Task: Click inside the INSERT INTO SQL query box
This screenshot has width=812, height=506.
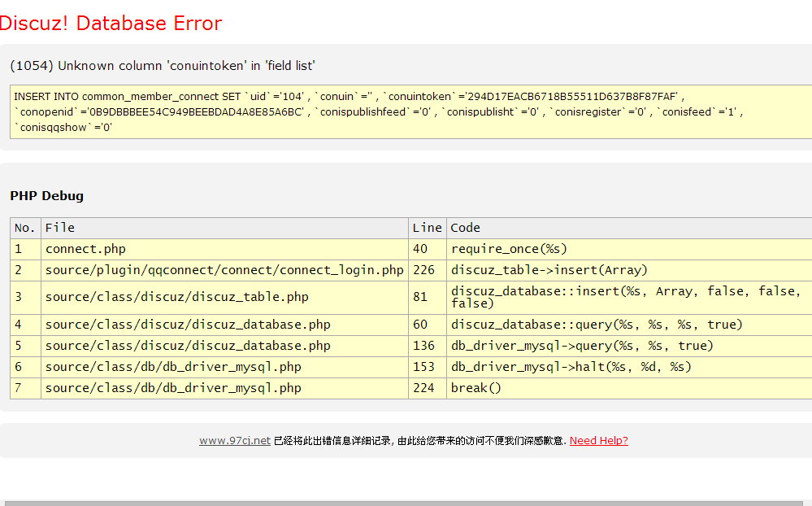Action: tap(406, 111)
